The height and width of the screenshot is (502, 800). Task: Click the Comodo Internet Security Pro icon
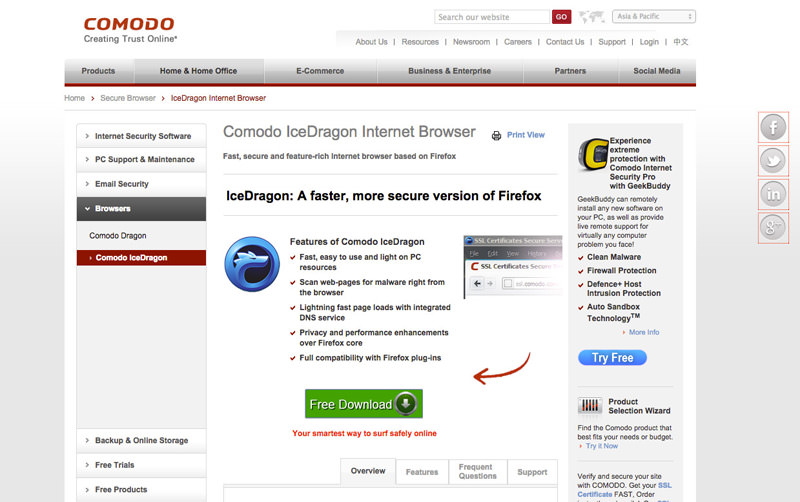(x=593, y=154)
